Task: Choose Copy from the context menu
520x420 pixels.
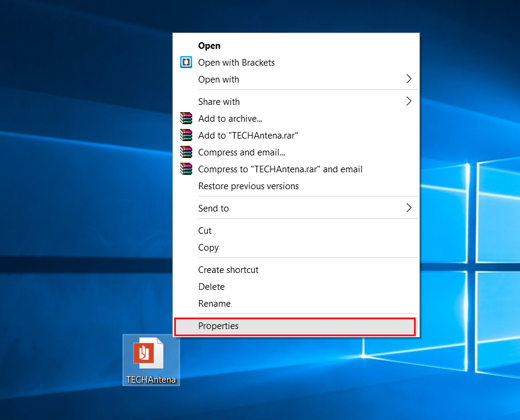Action: coord(296,248)
